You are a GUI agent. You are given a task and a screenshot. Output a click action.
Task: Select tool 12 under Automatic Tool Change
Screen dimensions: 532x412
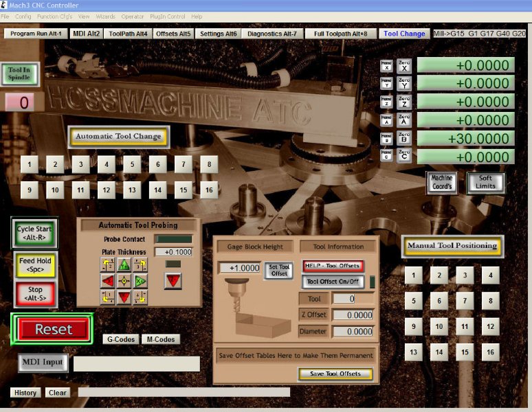(x=107, y=190)
